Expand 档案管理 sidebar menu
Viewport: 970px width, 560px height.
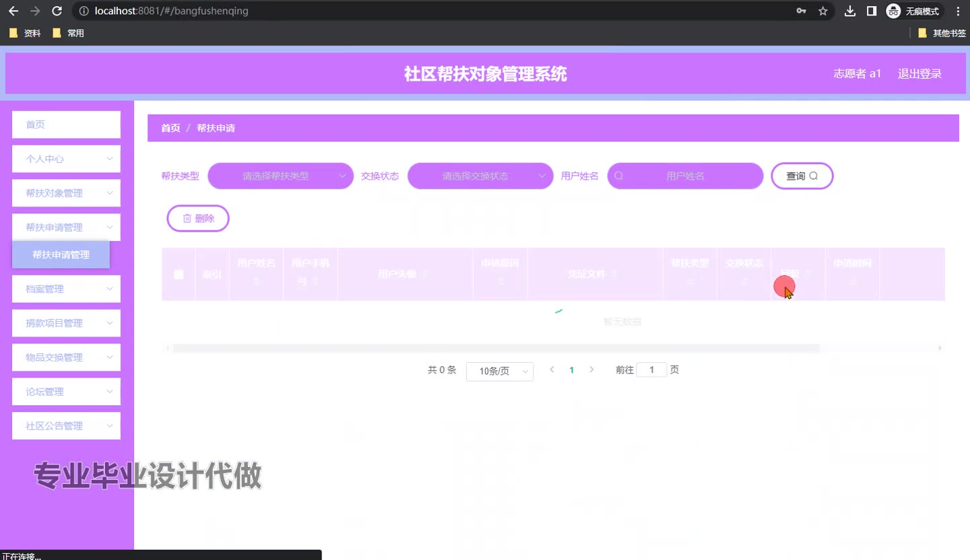click(x=66, y=289)
